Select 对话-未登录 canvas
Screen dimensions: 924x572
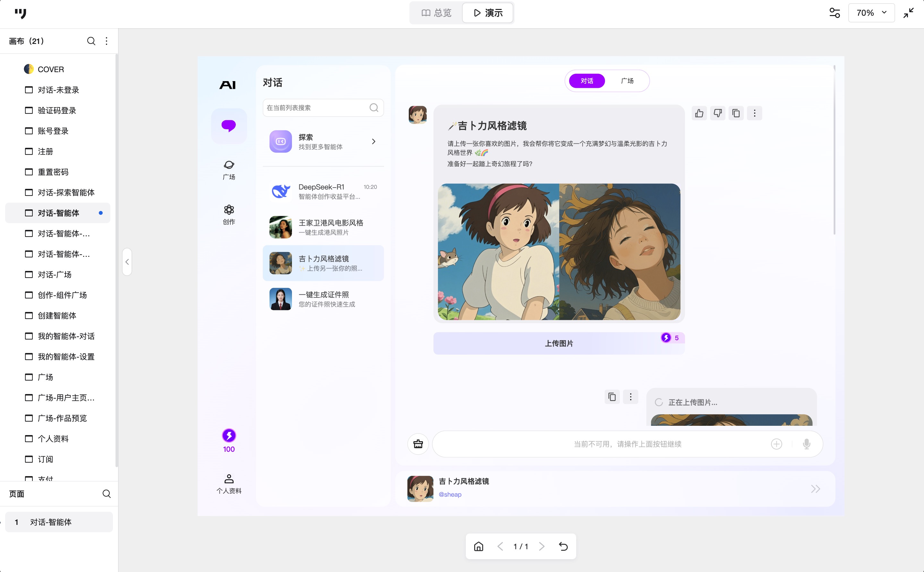[58, 90]
